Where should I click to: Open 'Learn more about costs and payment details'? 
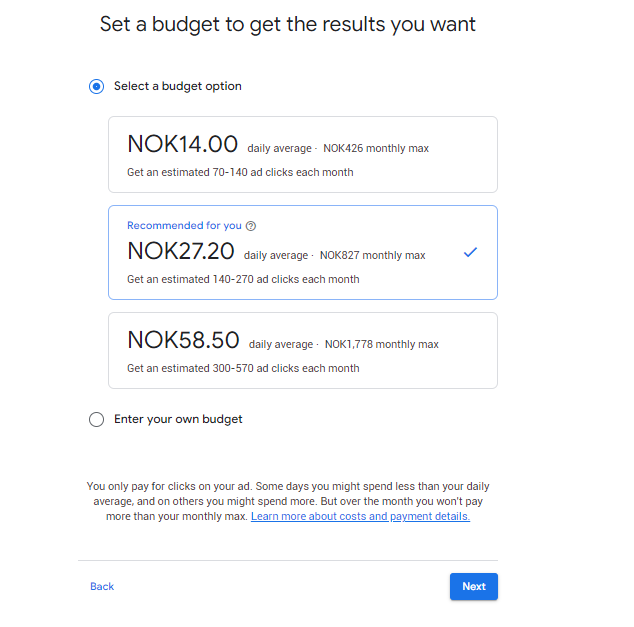[360, 517]
